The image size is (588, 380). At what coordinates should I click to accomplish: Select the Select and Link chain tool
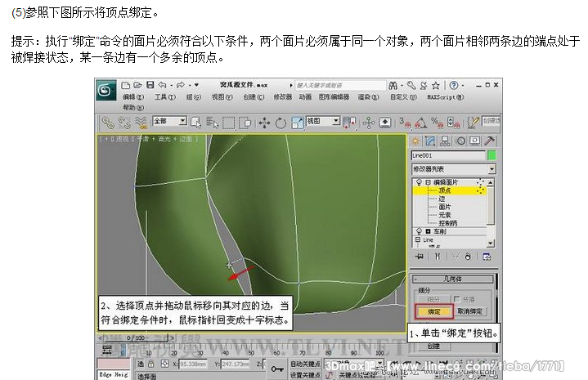click(108, 123)
